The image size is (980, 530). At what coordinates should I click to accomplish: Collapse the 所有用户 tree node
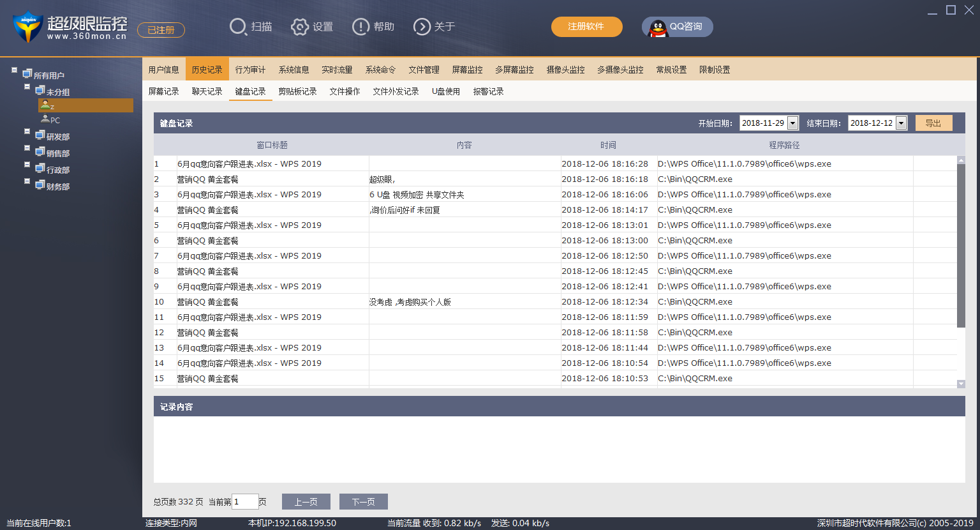point(14,70)
